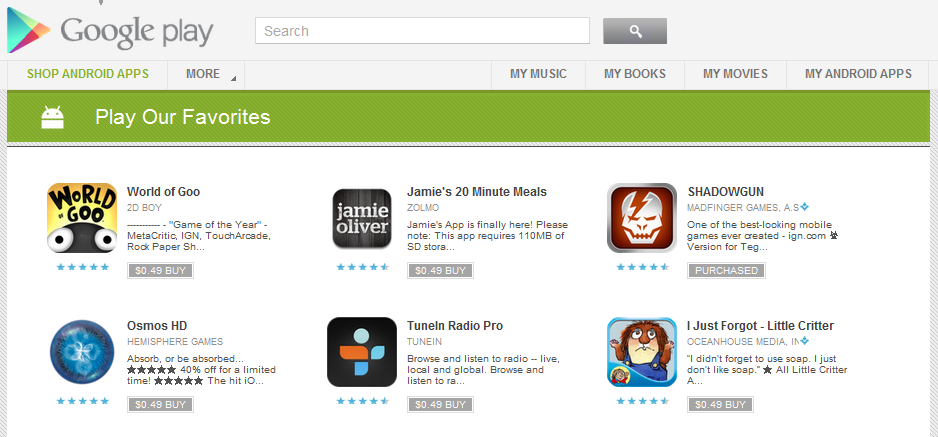Focus the Search input field

click(x=422, y=30)
